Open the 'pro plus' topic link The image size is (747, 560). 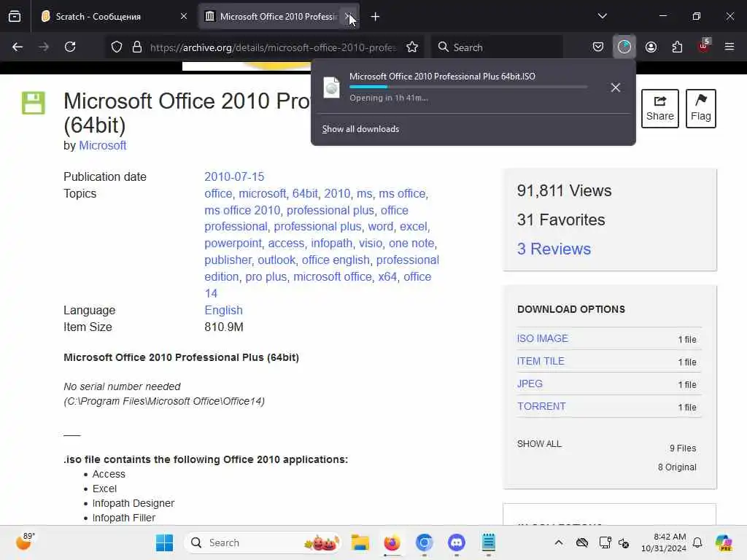point(266,276)
